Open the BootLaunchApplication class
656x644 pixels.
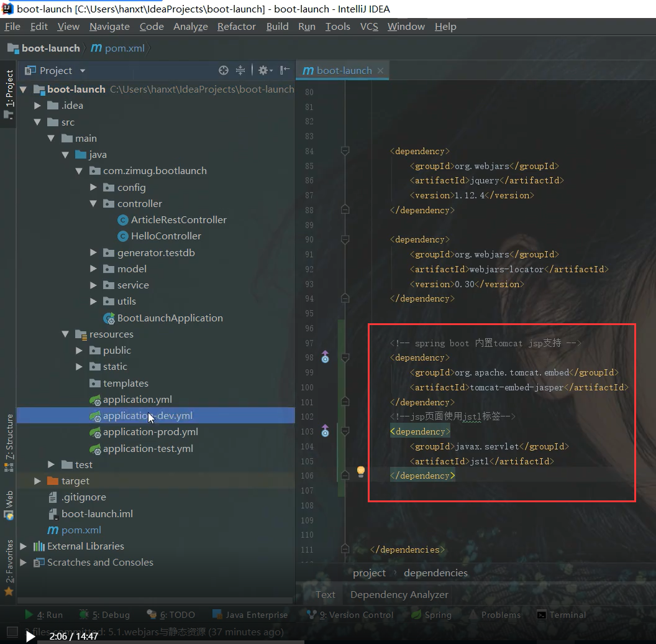coord(163,318)
